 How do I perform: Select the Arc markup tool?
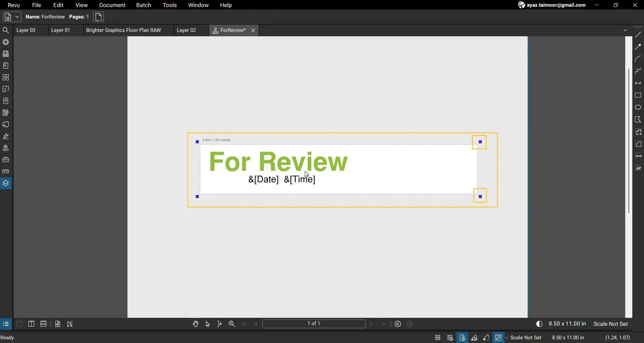tap(638, 59)
